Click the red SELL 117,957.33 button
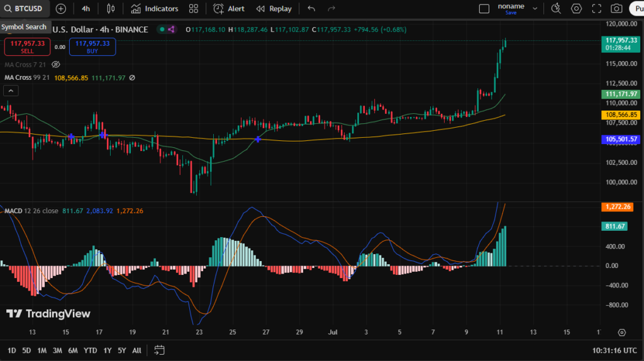The height and width of the screenshot is (361, 644). tap(28, 47)
